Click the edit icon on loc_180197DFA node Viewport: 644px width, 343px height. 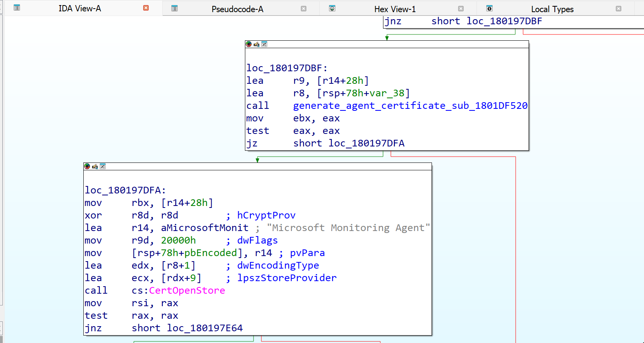pyautogui.click(x=95, y=166)
